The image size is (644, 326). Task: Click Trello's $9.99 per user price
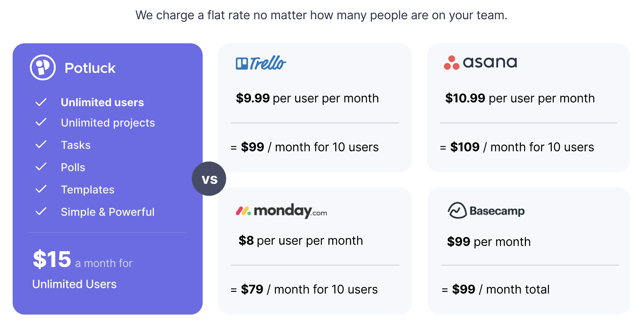(x=253, y=98)
